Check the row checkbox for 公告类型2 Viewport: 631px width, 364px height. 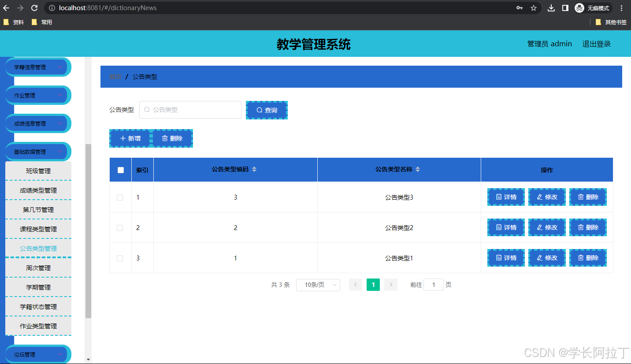[120, 227]
